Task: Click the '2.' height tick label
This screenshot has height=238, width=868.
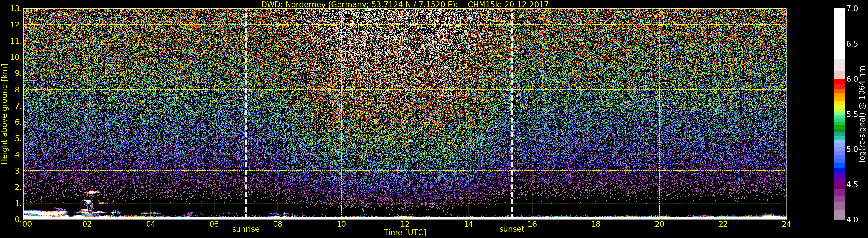Action: coord(18,187)
